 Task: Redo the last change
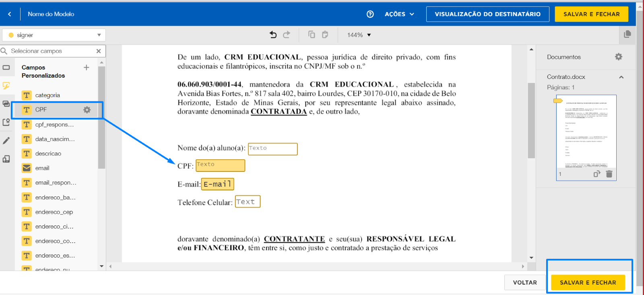[287, 35]
